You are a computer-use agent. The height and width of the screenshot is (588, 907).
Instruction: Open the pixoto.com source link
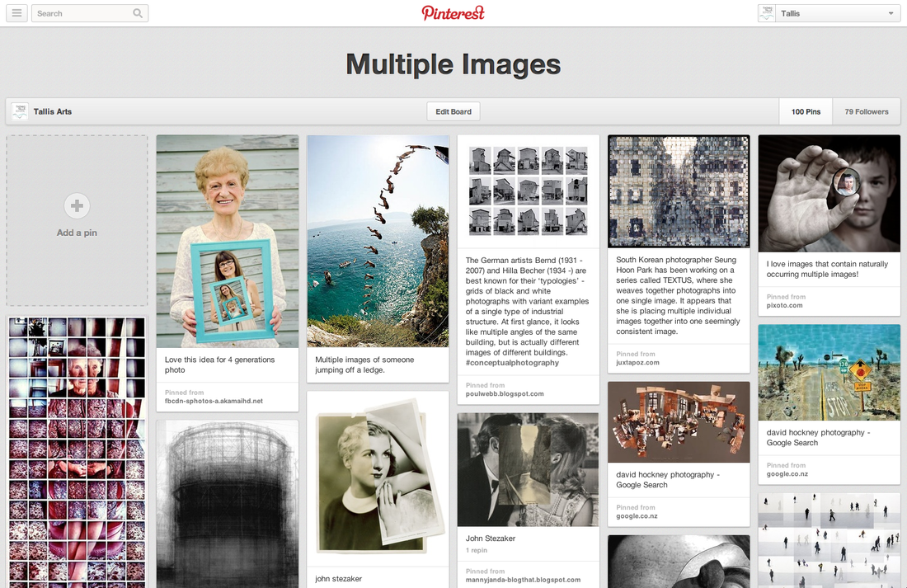pyautogui.click(x=784, y=306)
